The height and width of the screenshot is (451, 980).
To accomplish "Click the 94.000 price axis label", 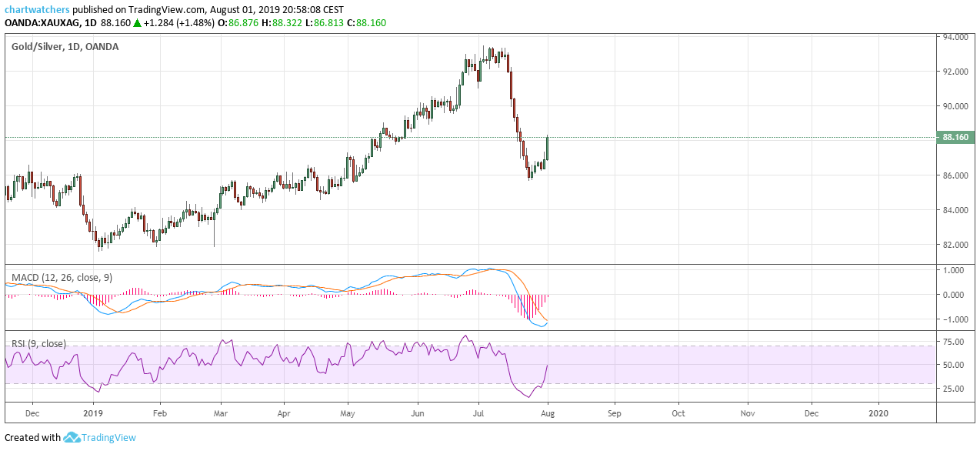I will 954,37.
